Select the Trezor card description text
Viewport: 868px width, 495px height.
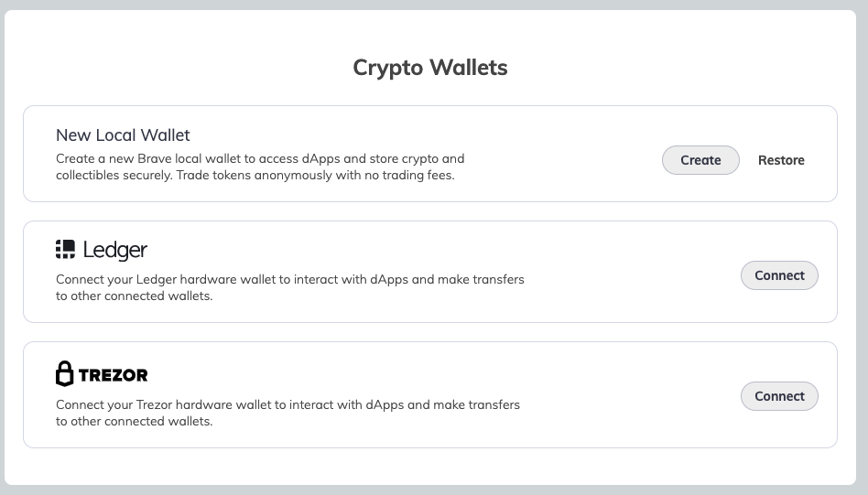point(288,414)
